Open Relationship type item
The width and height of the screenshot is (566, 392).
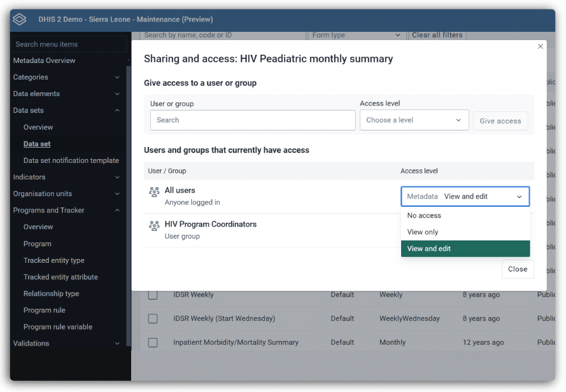tap(52, 294)
